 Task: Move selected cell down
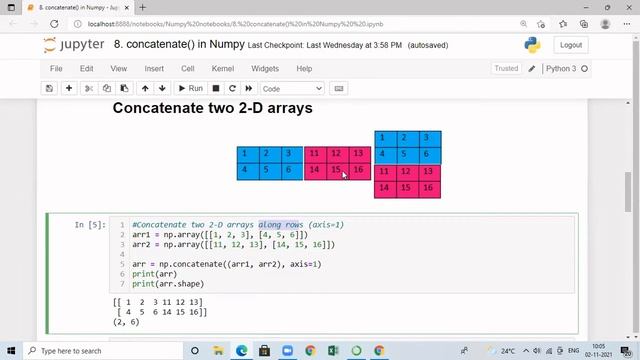tap(162, 89)
